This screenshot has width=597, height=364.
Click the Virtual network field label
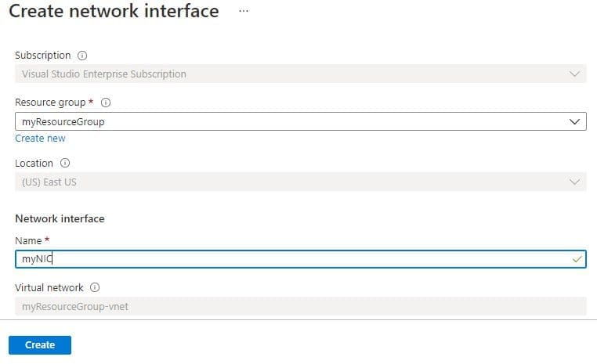(49, 287)
